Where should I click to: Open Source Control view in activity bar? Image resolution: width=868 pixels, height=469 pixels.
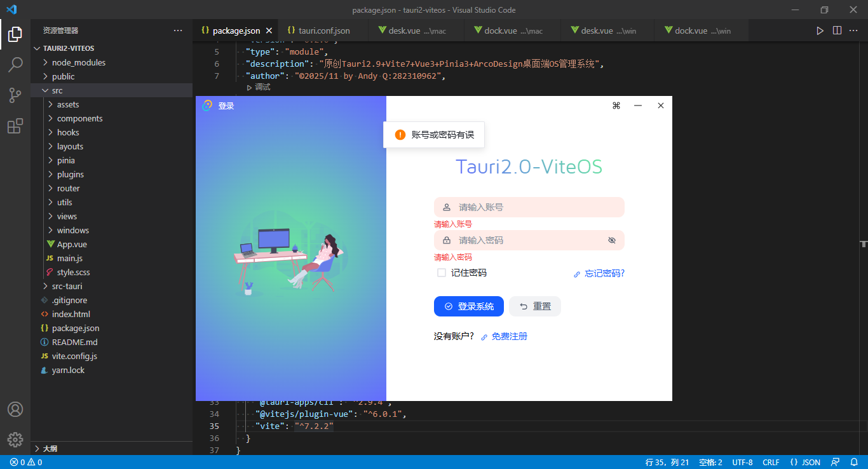tap(15, 95)
